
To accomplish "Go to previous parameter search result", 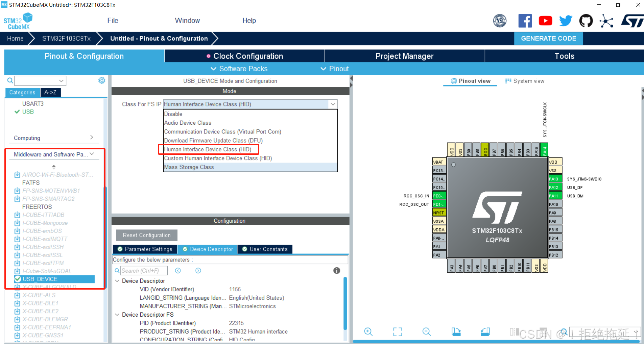I will coord(178,270).
